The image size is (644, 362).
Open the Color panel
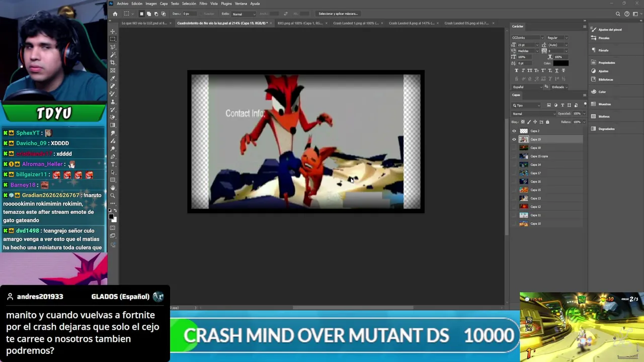[599, 92]
